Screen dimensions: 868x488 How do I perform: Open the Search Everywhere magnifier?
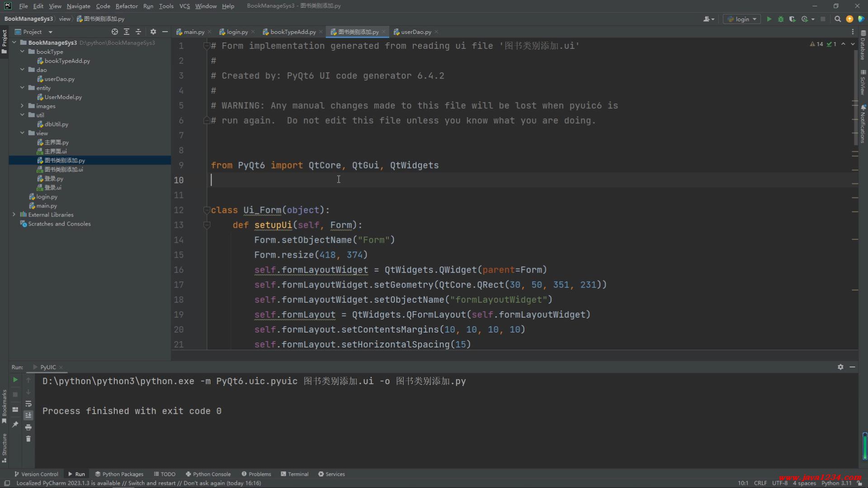coord(838,19)
